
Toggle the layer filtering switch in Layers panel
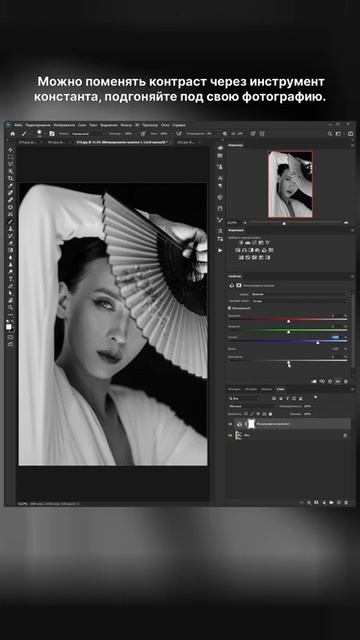[315, 397]
